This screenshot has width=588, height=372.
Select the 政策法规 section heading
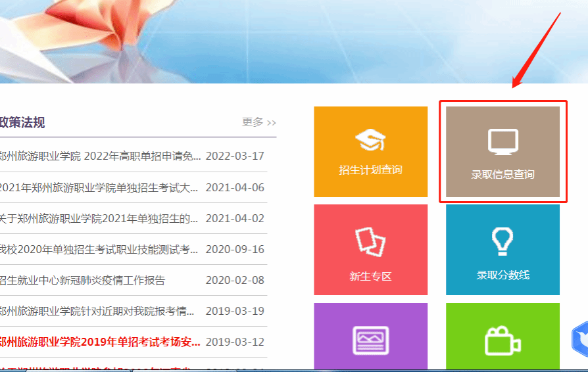(22, 122)
